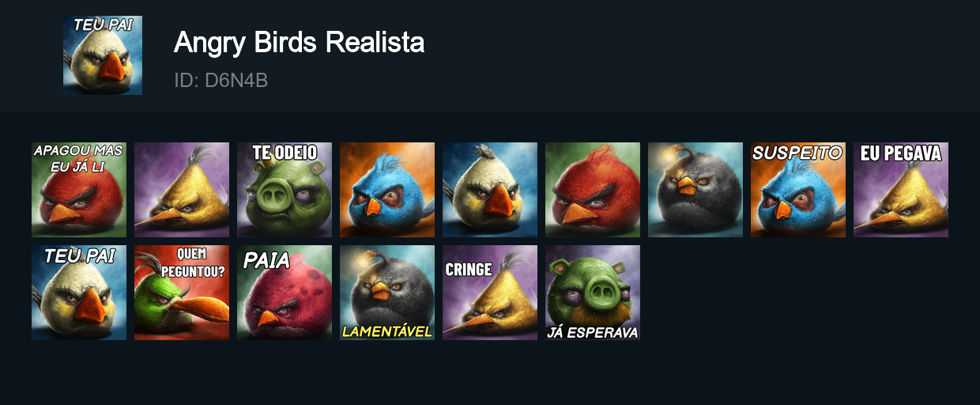Select the captionless red bird on green background

593,190
